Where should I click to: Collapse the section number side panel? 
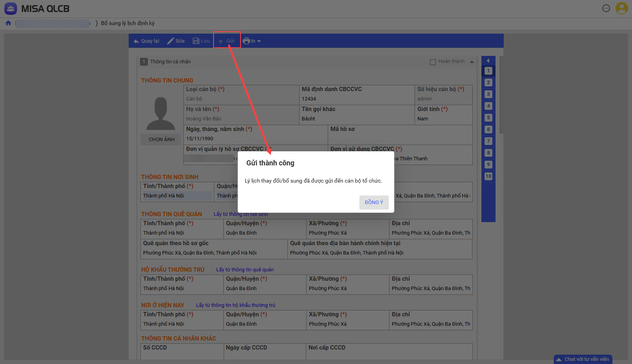click(x=488, y=61)
